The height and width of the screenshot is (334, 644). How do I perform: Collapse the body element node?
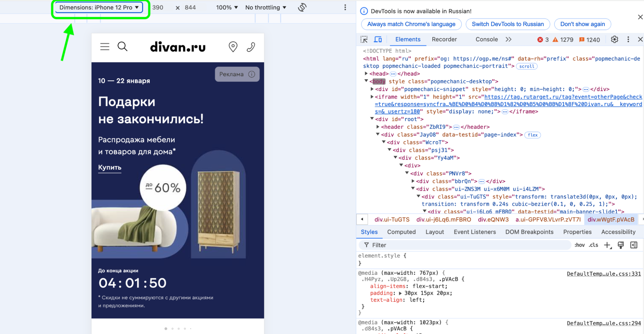tap(366, 81)
